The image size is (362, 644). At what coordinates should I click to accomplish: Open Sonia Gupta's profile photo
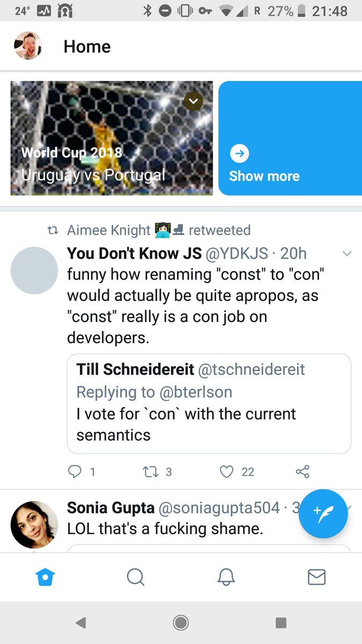click(x=34, y=524)
